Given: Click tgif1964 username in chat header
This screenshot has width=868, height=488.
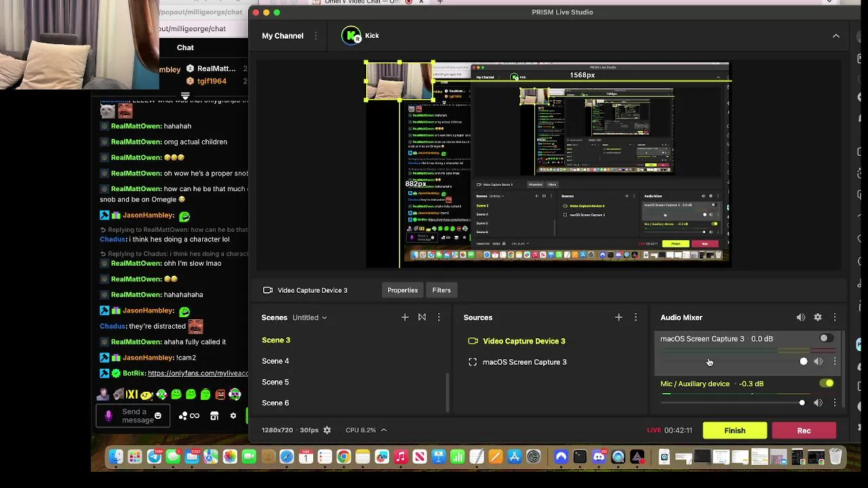Looking at the screenshot, I should tap(212, 81).
